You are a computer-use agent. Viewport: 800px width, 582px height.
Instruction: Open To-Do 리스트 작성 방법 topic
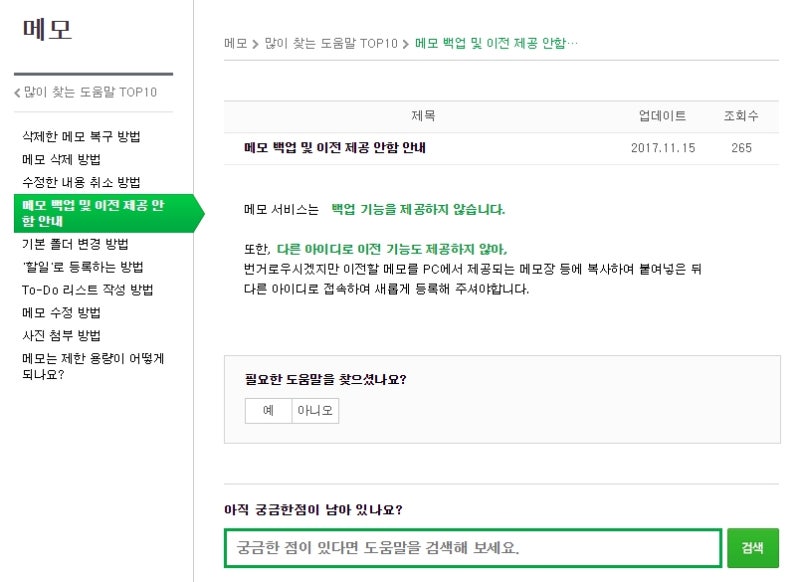click(87, 290)
